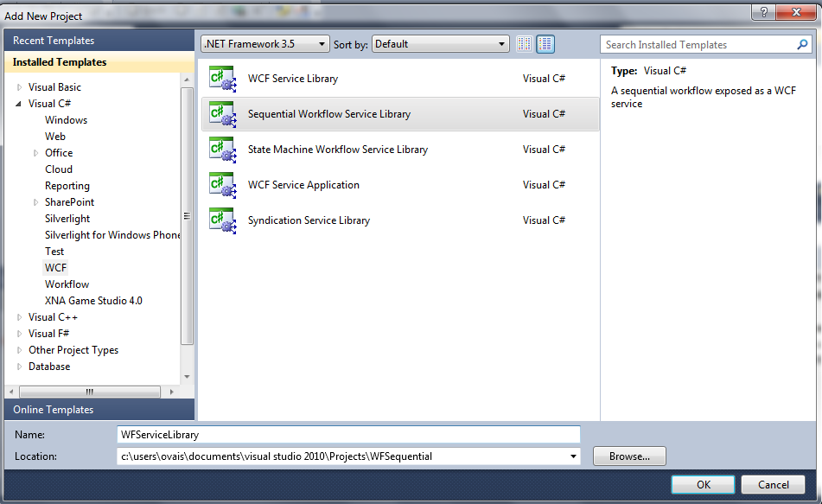The image size is (822, 504).
Task: Switch to small icons list view
Action: [525, 44]
